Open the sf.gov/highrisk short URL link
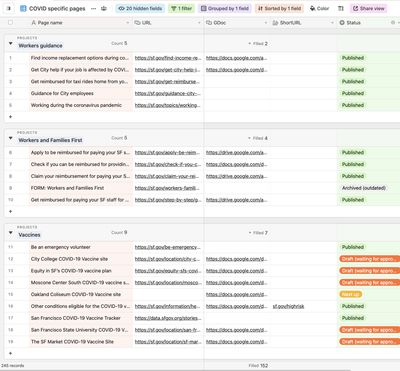The image size is (400, 371). point(288,306)
